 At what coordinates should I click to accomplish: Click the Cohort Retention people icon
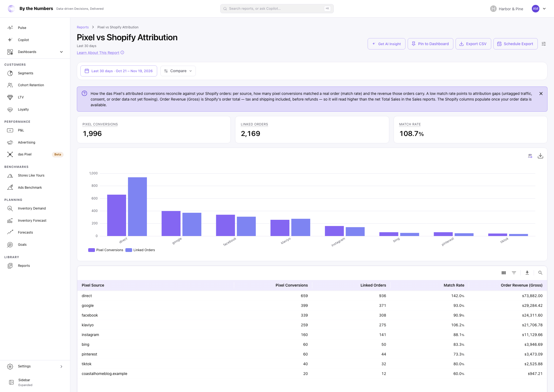pos(10,85)
